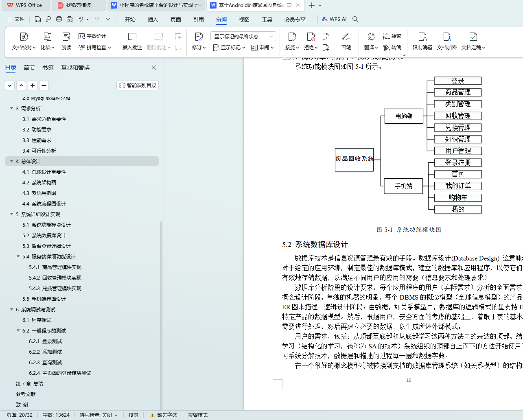The image size is (523, 420).
Task: Click the minus button in outline panel
Action: pos(44,85)
